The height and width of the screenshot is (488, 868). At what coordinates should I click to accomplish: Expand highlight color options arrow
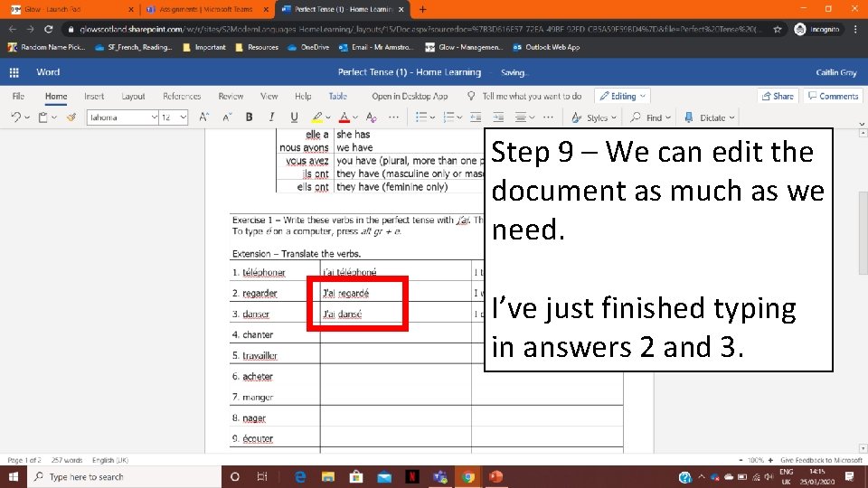point(327,117)
